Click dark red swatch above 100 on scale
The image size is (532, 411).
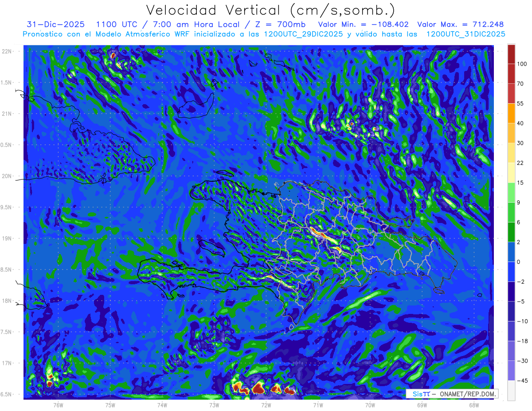(511, 54)
